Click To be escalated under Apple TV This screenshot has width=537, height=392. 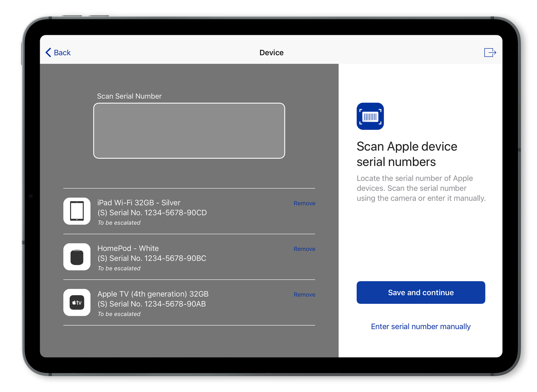pos(119,314)
